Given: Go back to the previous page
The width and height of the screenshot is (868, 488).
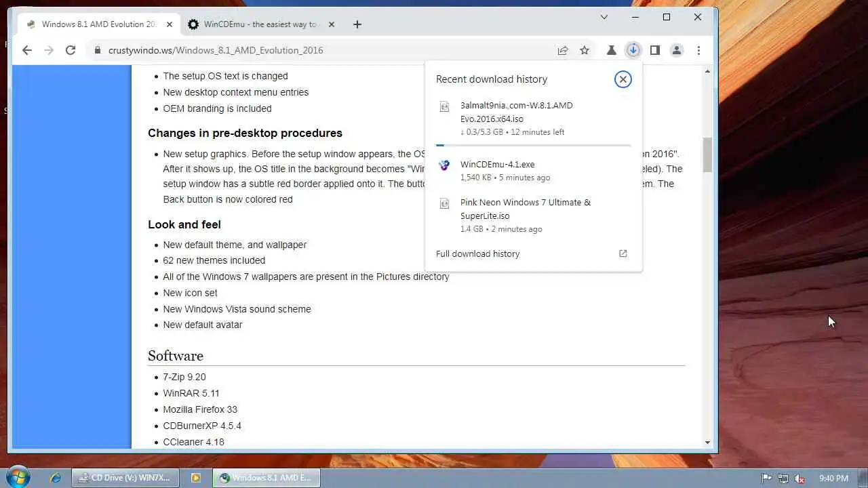Looking at the screenshot, I should (x=27, y=50).
